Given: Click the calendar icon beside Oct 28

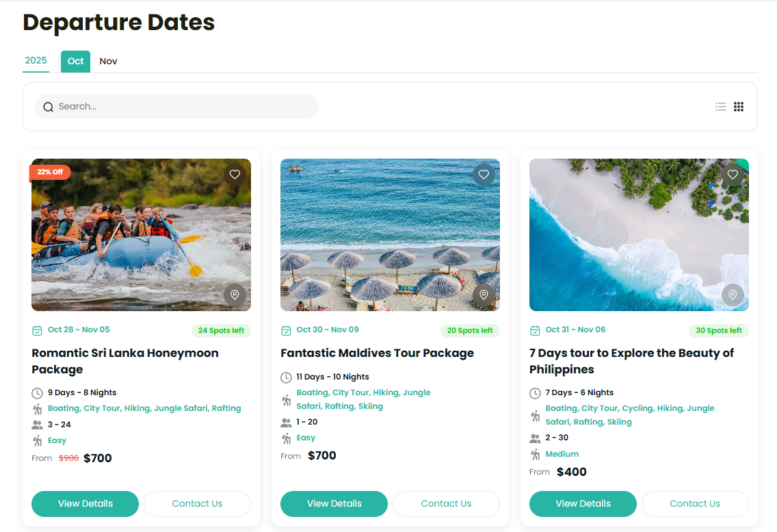Looking at the screenshot, I should coord(38,330).
